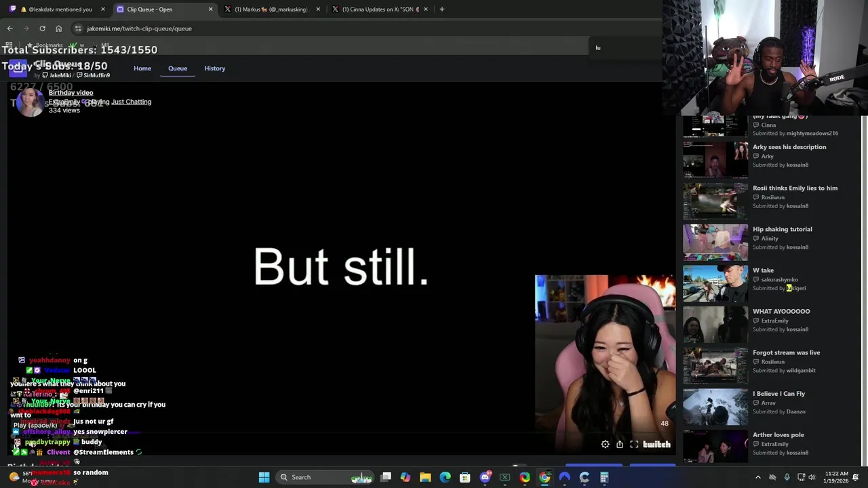
Task: Select the Arky sees his description clip
Action: (x=789, y=147)
